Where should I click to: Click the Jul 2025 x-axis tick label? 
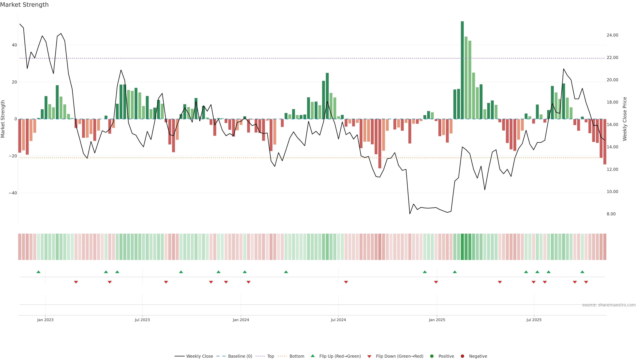pos(534,320)
